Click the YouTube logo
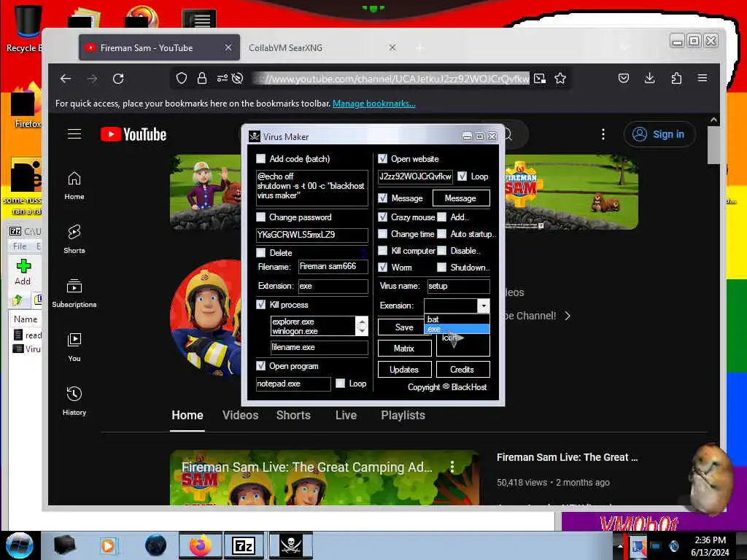Screen dimensions: 747x560 pos(133,134)
